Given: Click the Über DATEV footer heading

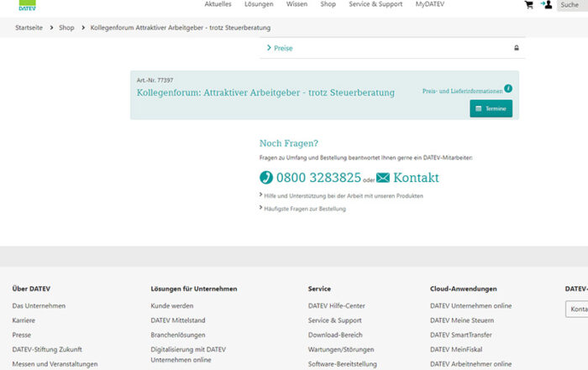Looking at the screenshot, I should click(x=31, y=289).
